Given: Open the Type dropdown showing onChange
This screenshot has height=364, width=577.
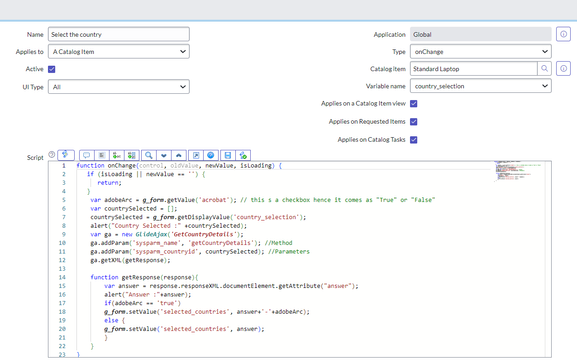Looking at the screenshot, I should click(x=481, y=52).
